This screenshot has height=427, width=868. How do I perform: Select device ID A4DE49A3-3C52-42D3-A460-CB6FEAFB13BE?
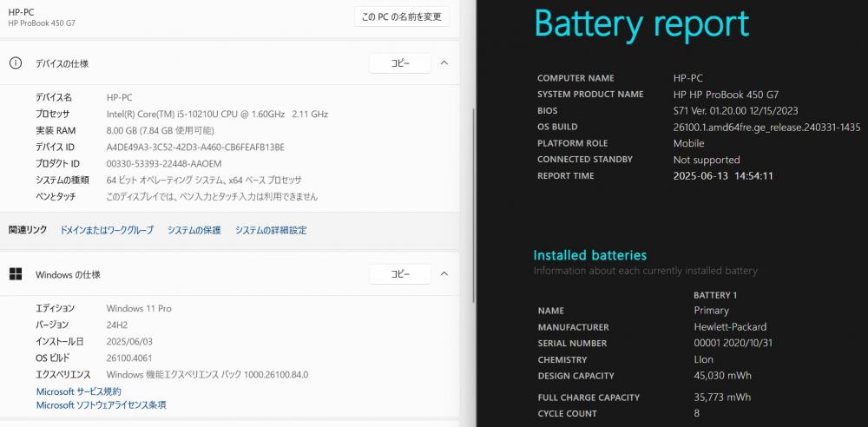(195, 148)
